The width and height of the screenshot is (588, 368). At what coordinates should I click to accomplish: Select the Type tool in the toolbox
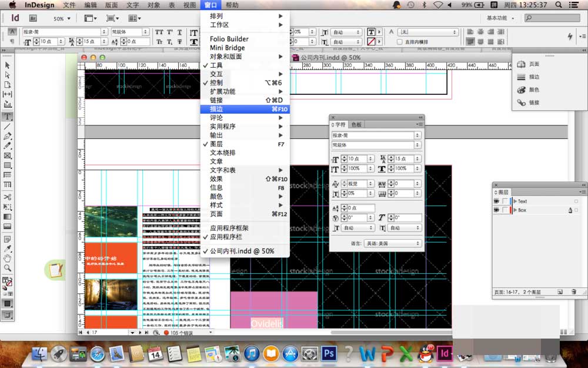coord(8,117)
